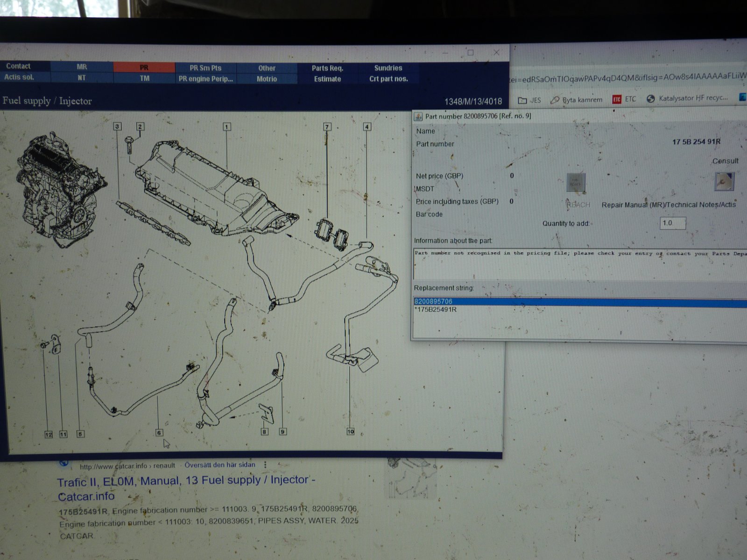Click the Översätt den här sidan link
The width and height of the screenshot is (747, 560).
[220, 465]
